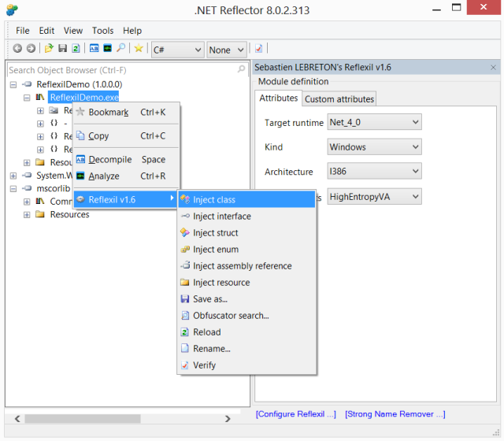The height and width of the screenshot is (441, 504).
Task: Click the Save as floppy icon
Action: [185, 299]
